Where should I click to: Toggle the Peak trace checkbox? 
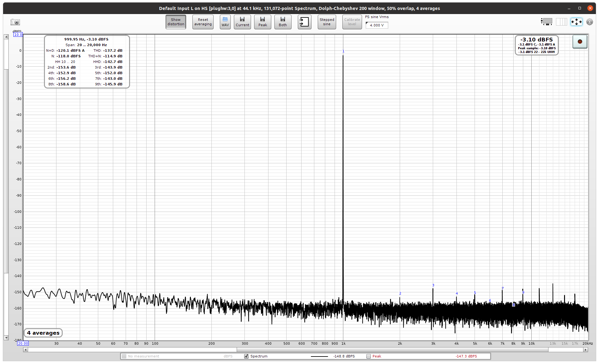[x=369, y=356]
